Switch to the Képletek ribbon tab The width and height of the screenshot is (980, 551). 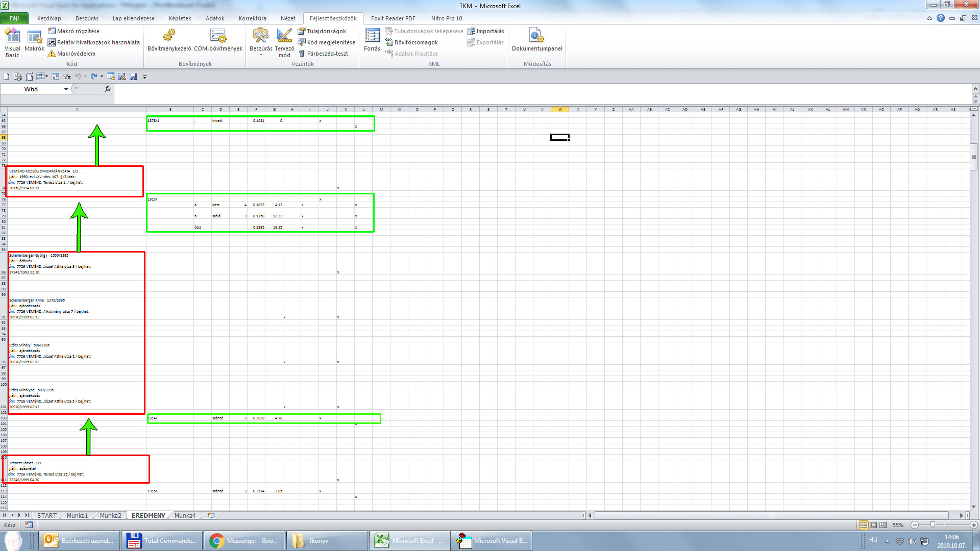(180, 18)
